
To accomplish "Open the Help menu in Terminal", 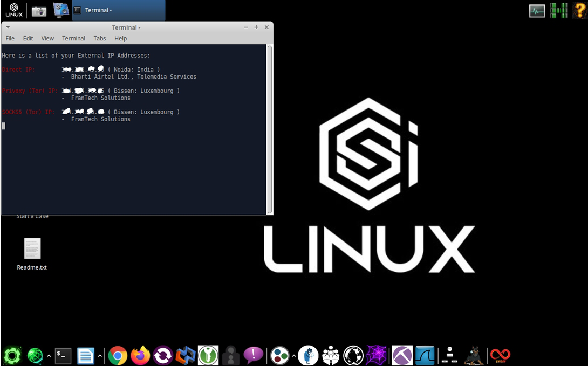I will [120, 38].
